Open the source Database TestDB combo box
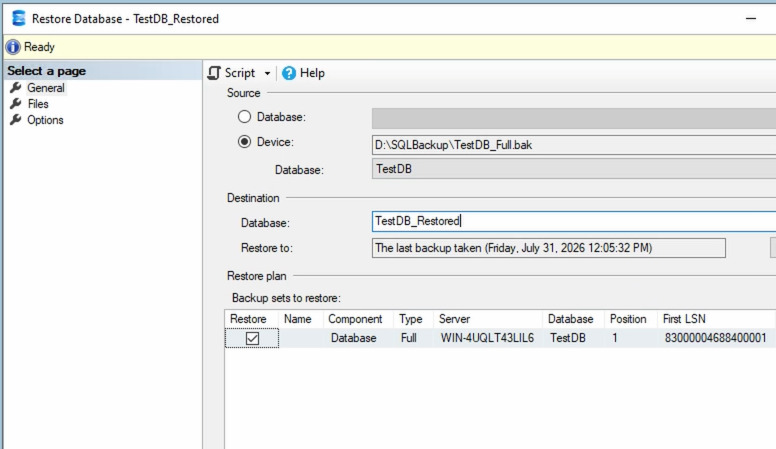The image size is (776, 449). 574,169
